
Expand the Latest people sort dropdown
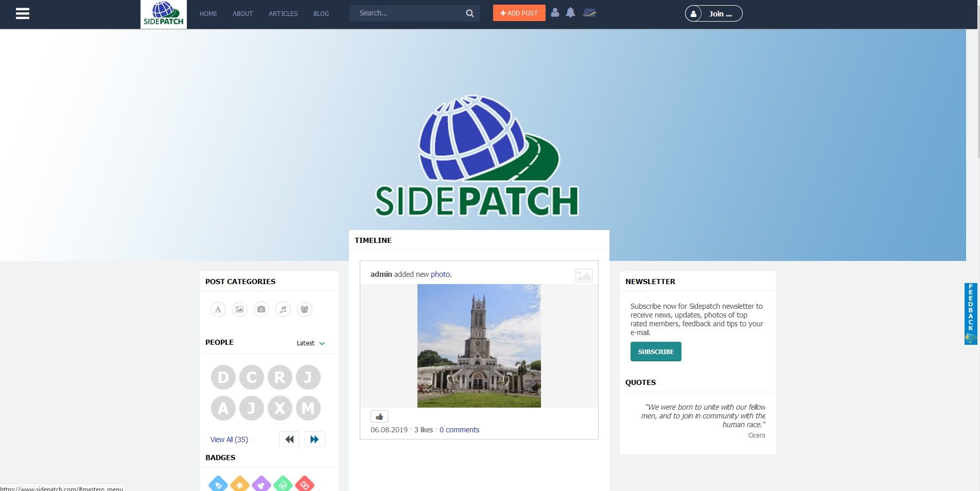pos(311,343)
